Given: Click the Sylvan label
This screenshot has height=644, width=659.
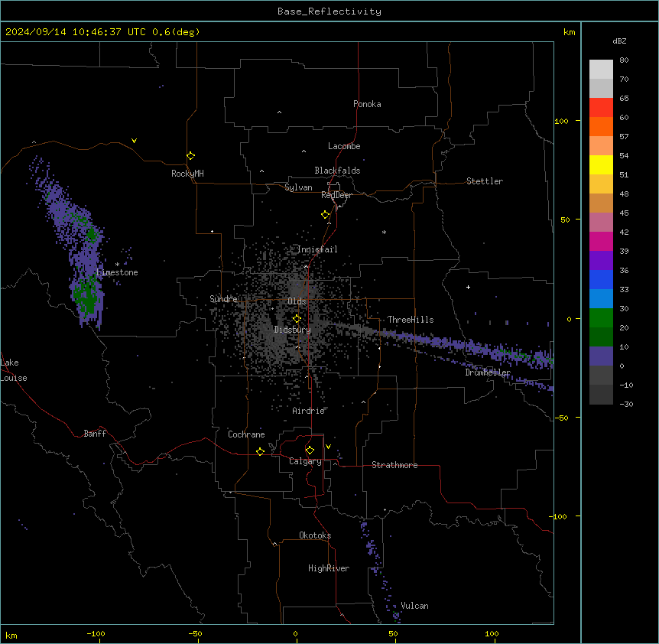Looking at the screenshot, I should [x=298, y=187].
